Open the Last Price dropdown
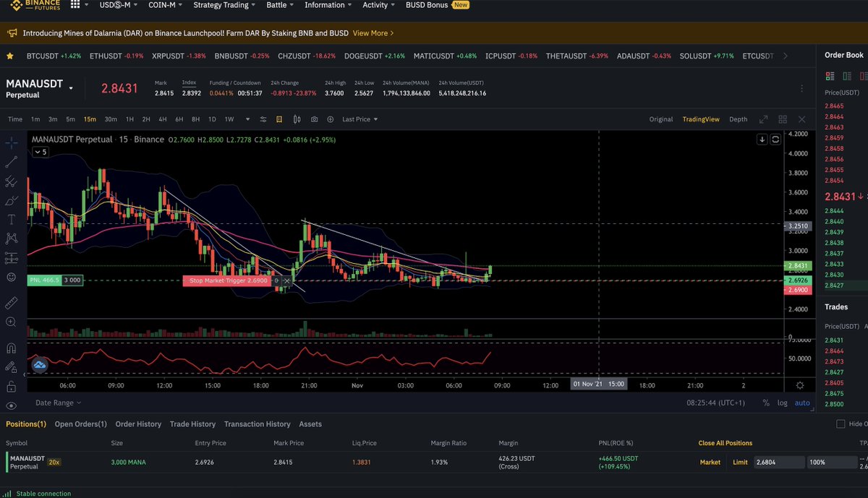The width and height of the screenshot is (868, 498). coord(359,119)
